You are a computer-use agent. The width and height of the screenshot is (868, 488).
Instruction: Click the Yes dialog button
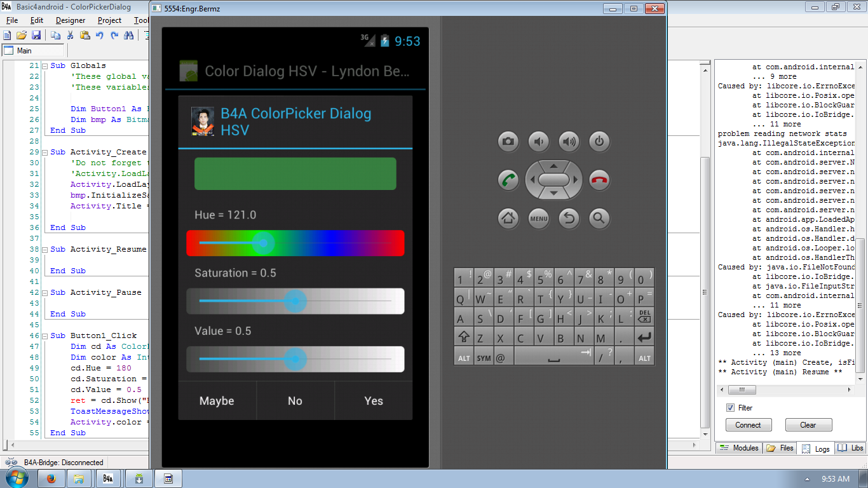click(374, 401)
